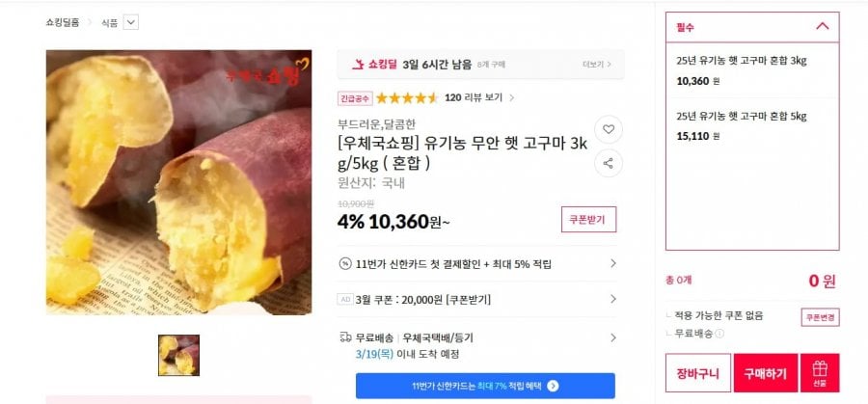868x404 pixels.
Task: Expand the 무료배송 delivery details chevron
Action: pos(612,337)
